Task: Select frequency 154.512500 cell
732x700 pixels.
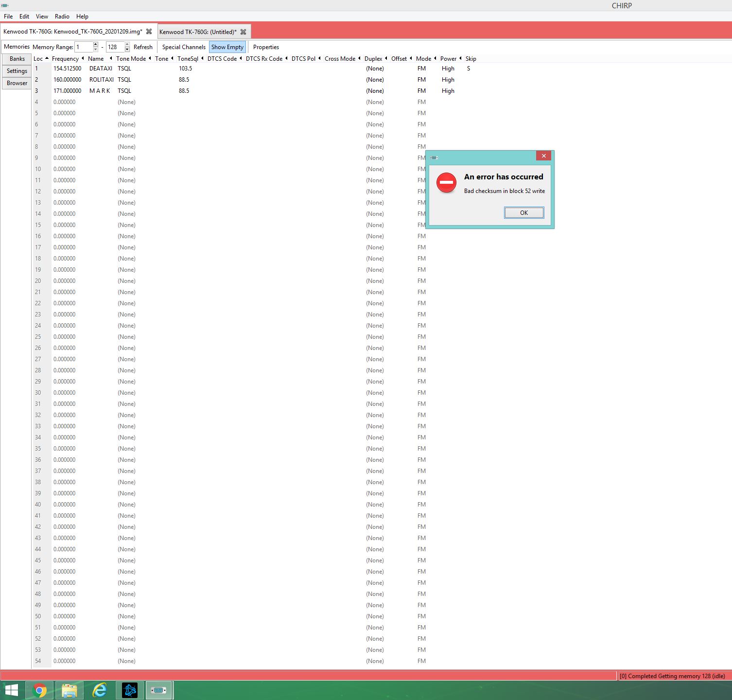Action: 68,69
